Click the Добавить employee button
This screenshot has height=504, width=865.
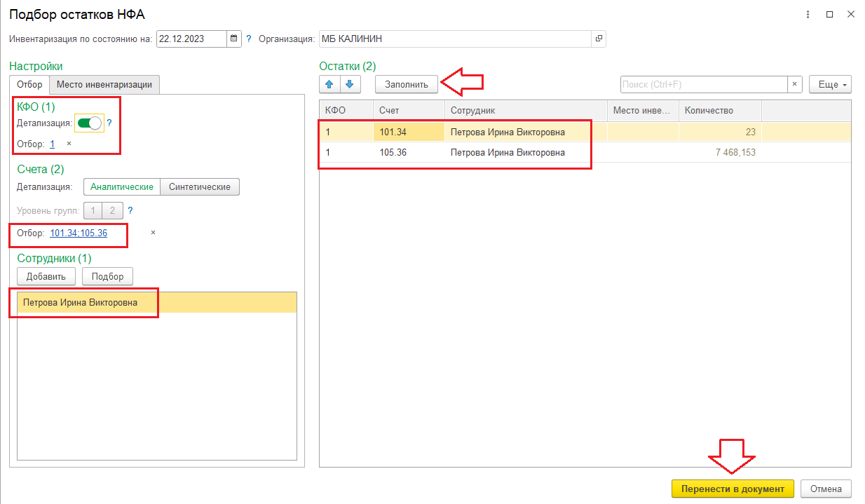tap(46, 276)
